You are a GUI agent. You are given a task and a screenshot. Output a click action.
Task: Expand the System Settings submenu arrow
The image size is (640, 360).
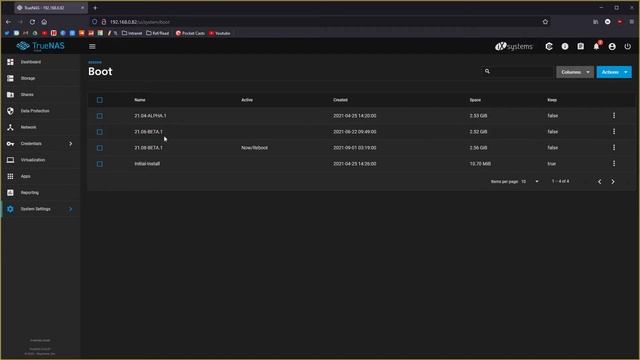tap(71, 209)
